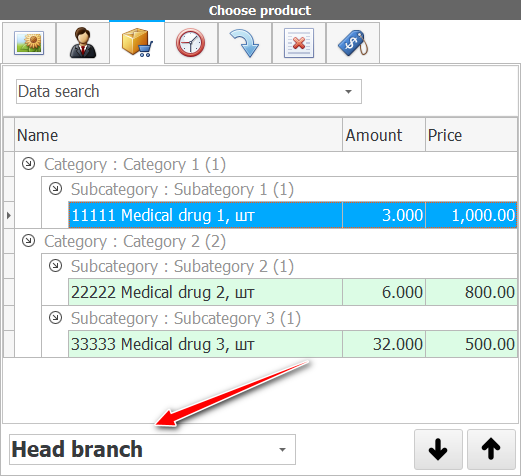Open the document with red X tab

pyautogui.click(x=299, y=43)
